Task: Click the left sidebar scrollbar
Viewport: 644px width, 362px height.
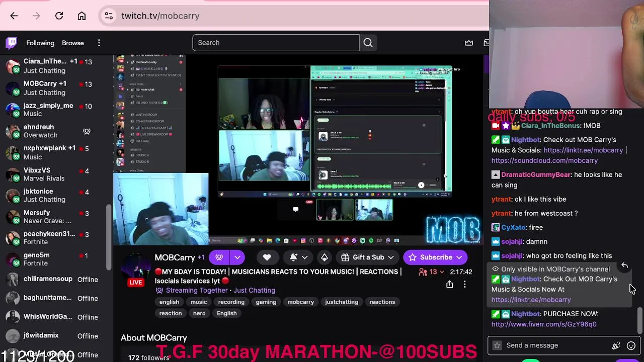Action: 109,236
